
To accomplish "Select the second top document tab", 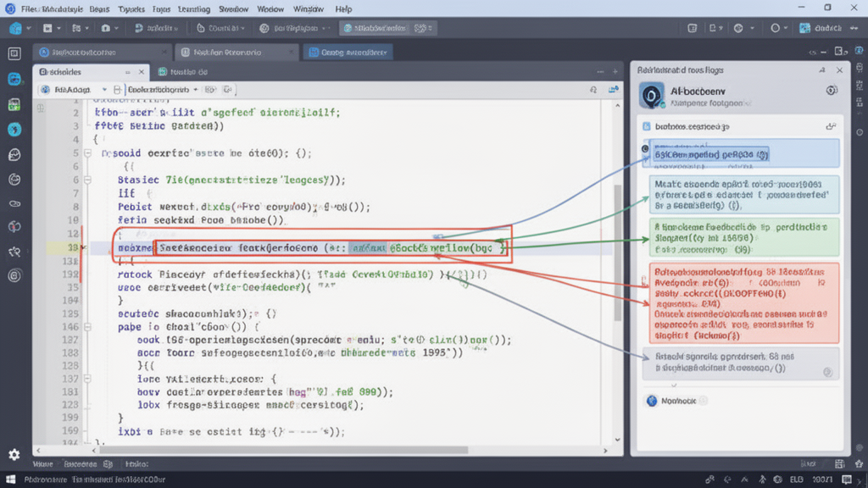I will coord(236,53).
